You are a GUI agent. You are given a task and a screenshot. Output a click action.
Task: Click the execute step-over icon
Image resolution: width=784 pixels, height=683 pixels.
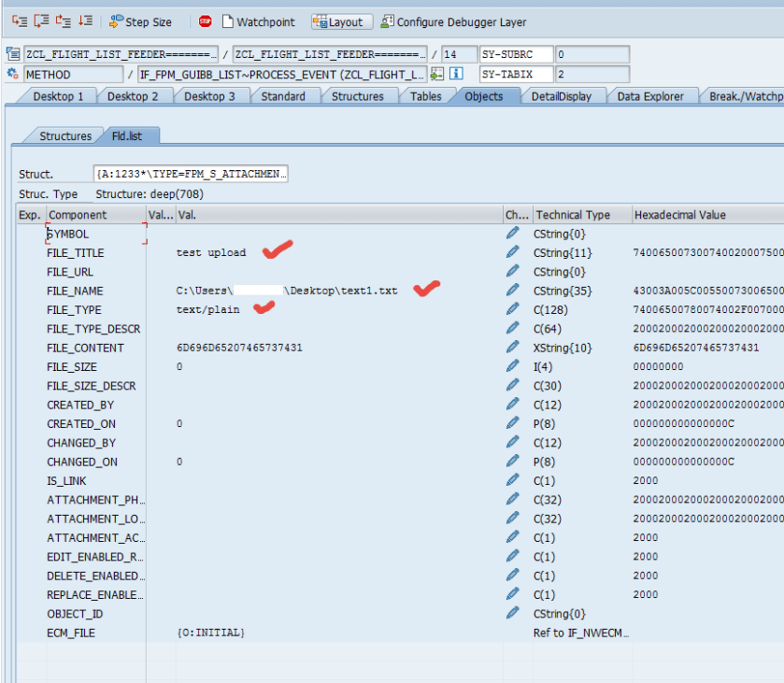click(x=40, y=21)
